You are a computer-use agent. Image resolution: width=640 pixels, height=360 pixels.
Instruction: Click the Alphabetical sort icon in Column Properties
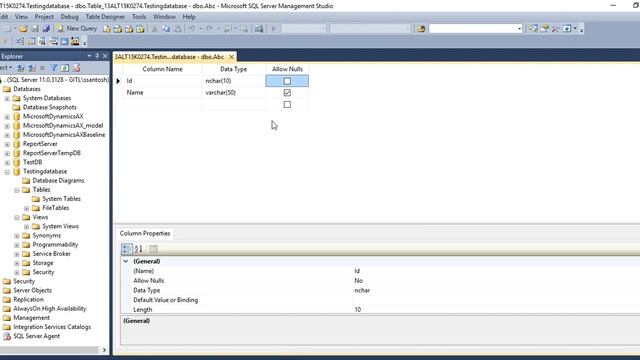coord(138,249)
